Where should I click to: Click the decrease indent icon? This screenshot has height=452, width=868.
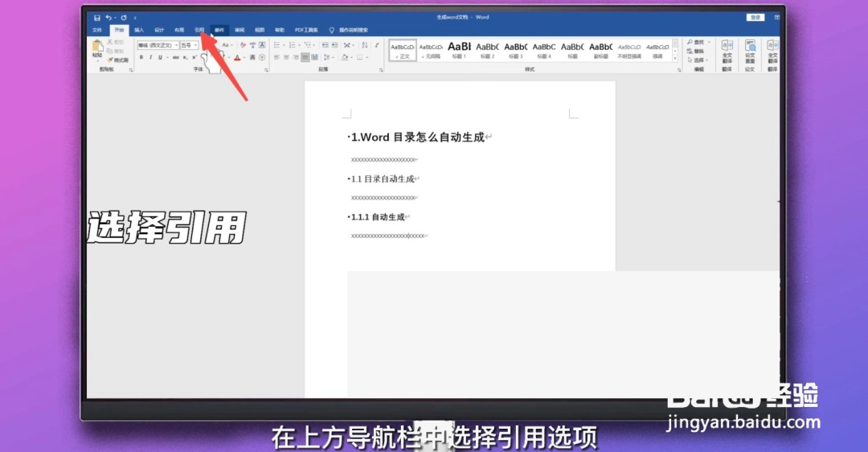tap(325, 45)
